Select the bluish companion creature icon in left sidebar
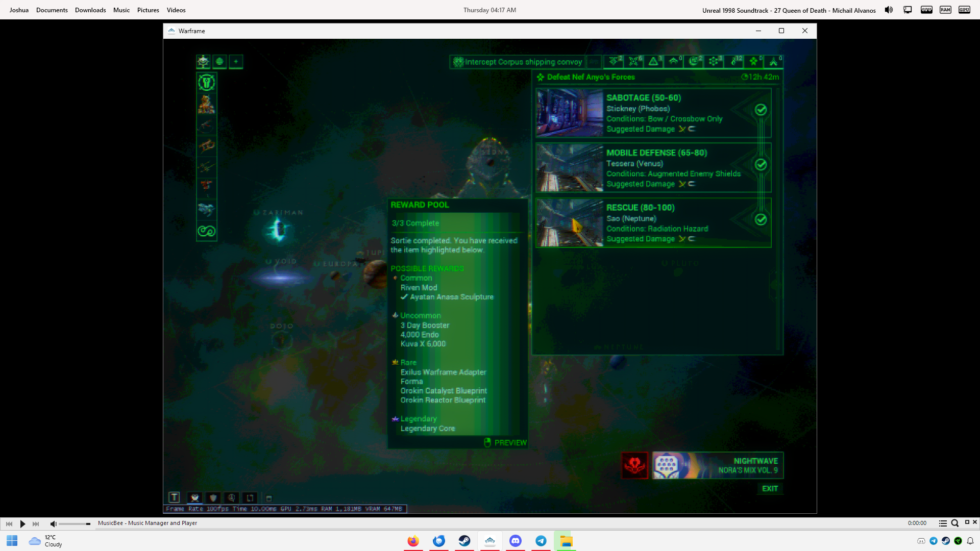 pyautogui.click(x=207, y=209)
